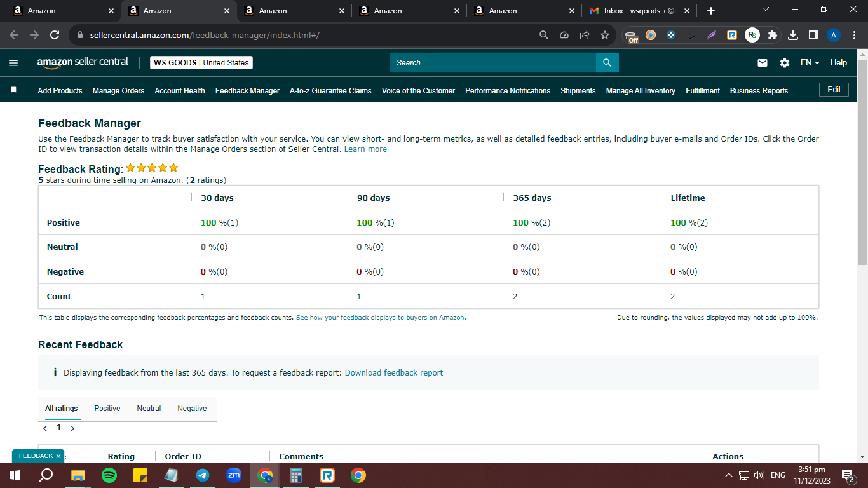Screen dimensions: 868x488
Task: Open 'See how your feedback displays' link
Action: coord(381,317)
